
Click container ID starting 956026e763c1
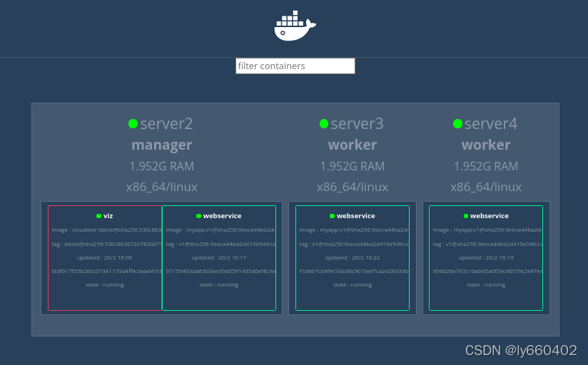pyautogui.click(x=487, y=272)
